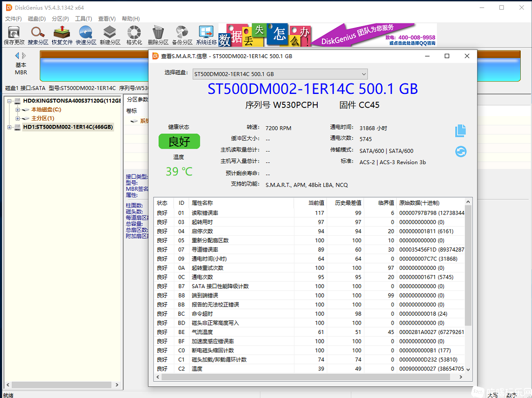This screenshot has height=398, width=532.
Task: Open the 磁盘(D) menu
Action: coord(36,19)
